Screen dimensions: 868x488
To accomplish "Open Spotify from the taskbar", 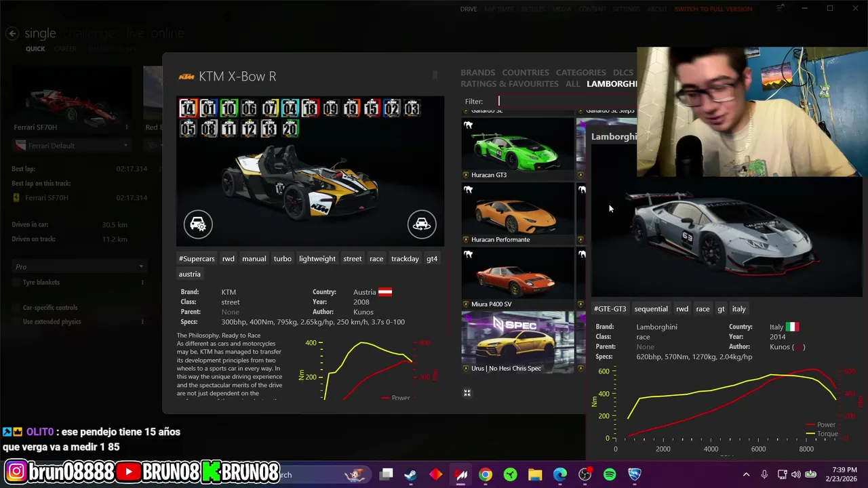I will (x=610, y=474).
